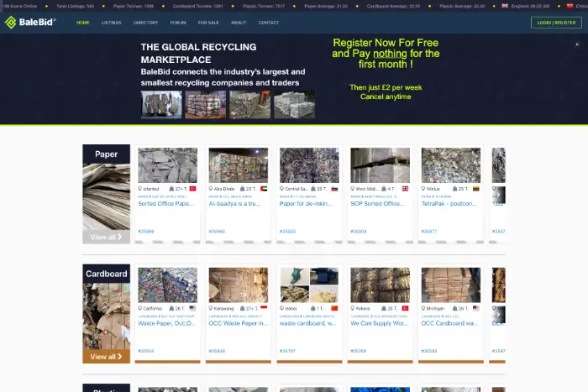
Task: Open the Cardboard category tile image
Action: 106,316
